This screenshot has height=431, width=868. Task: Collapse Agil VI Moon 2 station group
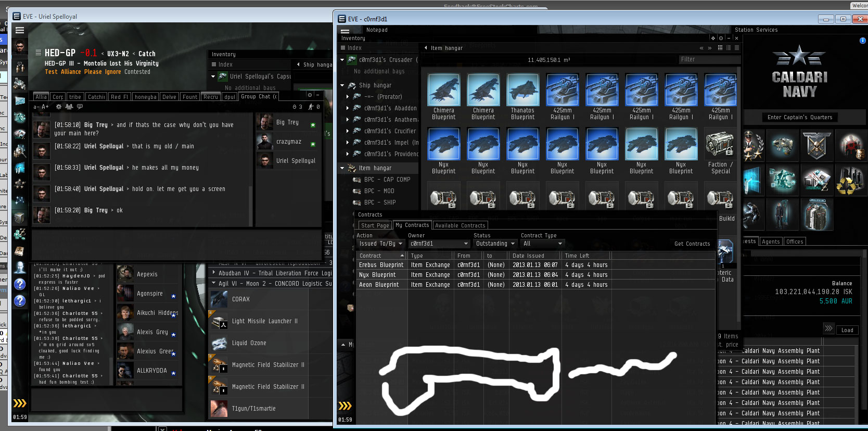click(x=214, y=284)
